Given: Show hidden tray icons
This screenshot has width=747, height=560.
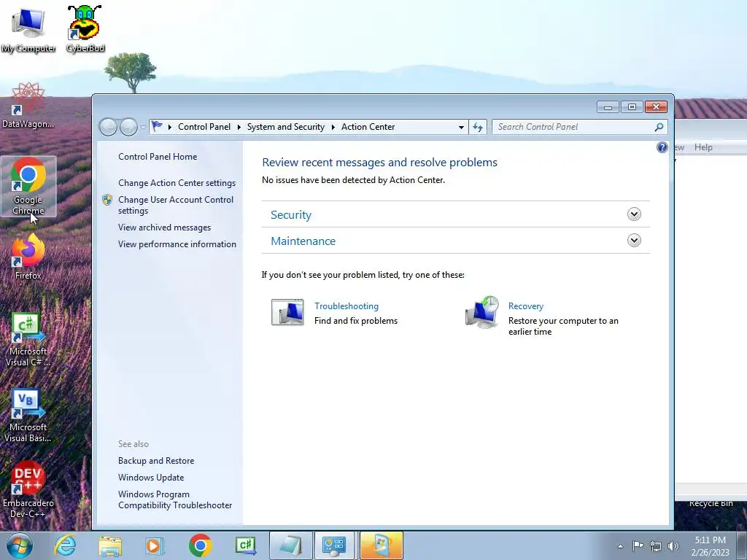Looking at the screenshot, I should [620, 546].
